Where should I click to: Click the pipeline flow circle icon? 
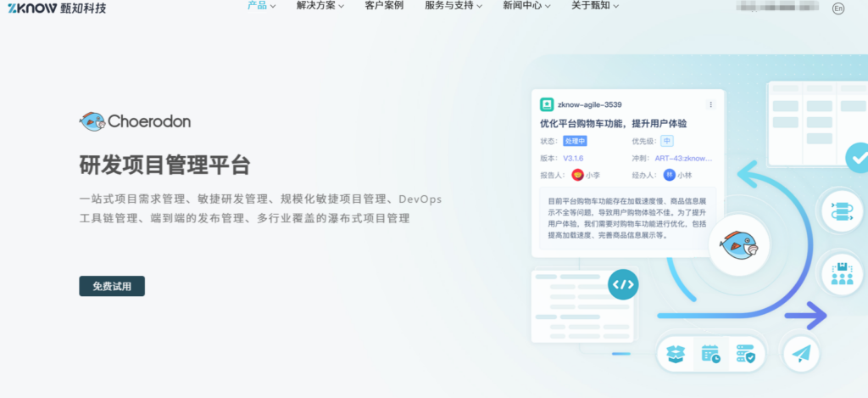842,210
